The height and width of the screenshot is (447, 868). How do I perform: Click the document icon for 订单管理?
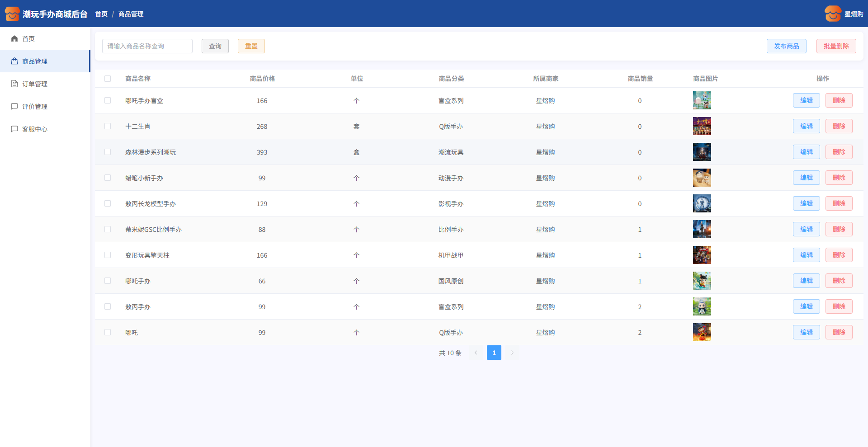[14, 84]
